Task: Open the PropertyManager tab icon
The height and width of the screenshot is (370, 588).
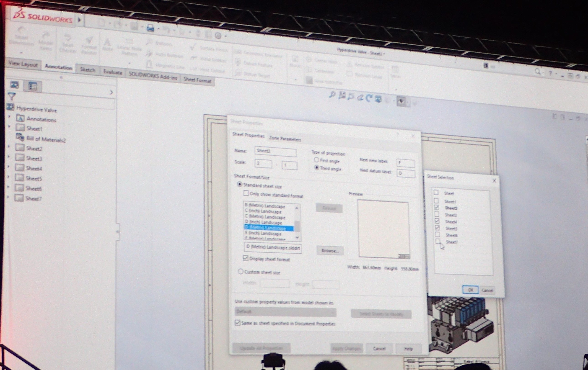Action: click(x=33, y=86)
